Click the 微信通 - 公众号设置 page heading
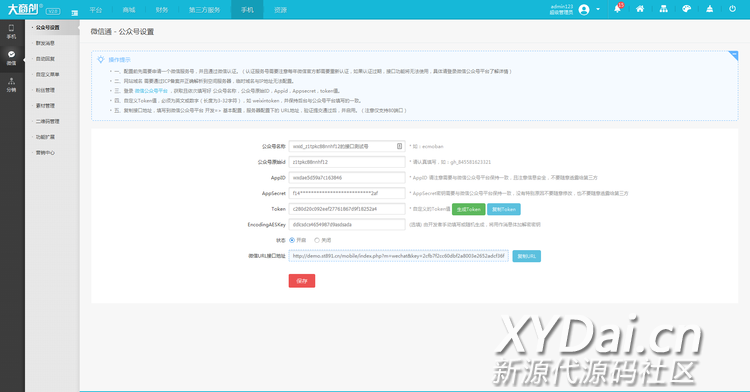Screen dimensions: 750x392 [x=122, y=32]
